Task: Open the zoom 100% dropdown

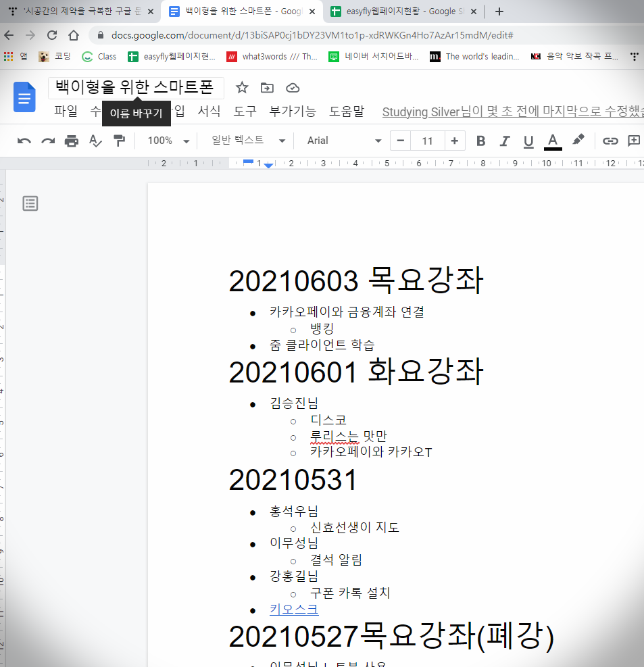Action: coord(168,141)
